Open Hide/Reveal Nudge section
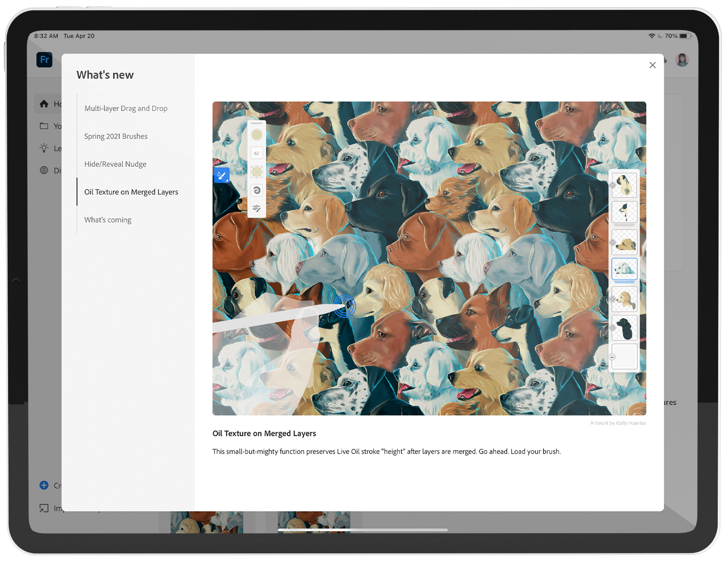This screenshot has height=561, width=728. pyautogui.click(x=115, y=164)
